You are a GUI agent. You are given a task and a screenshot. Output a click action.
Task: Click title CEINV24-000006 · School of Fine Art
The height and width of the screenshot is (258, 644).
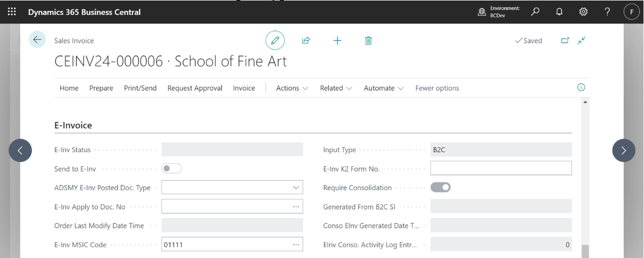coord(171,61)
